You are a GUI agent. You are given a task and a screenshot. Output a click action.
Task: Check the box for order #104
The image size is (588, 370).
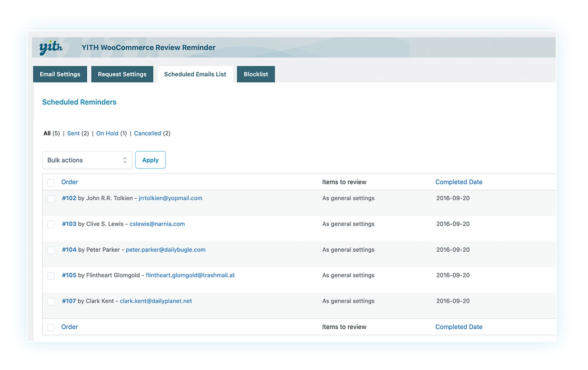pos(51,250)
